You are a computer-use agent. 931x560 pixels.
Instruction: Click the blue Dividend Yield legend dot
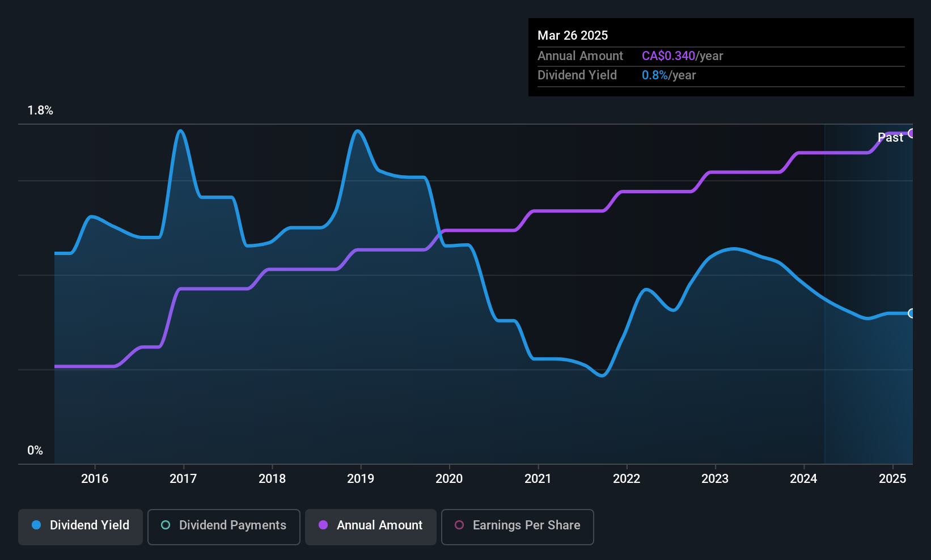(x=36, y=525)
